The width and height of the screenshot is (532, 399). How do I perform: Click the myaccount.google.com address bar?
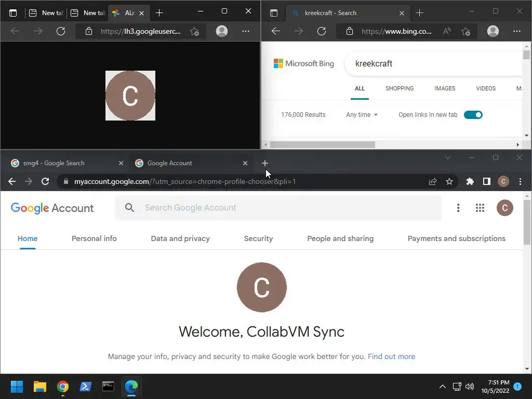pos(185,181)
